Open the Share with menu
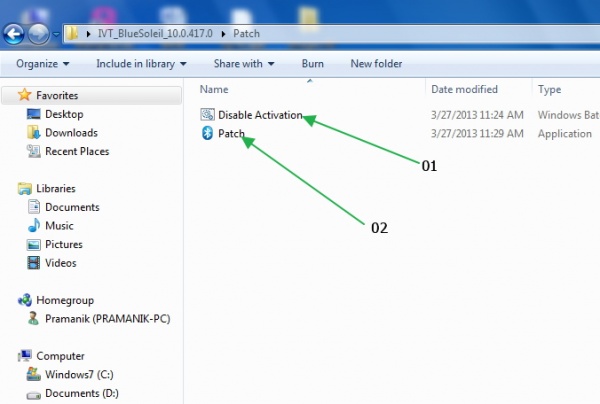 click(x=244, y=64)
